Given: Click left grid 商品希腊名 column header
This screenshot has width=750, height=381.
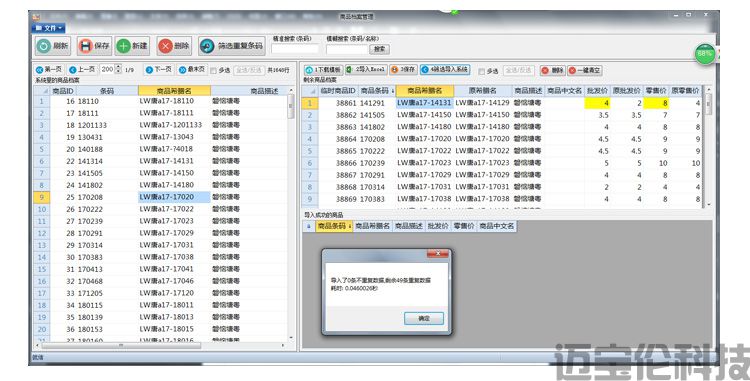Looking at the screenshot, I should 174,91.
